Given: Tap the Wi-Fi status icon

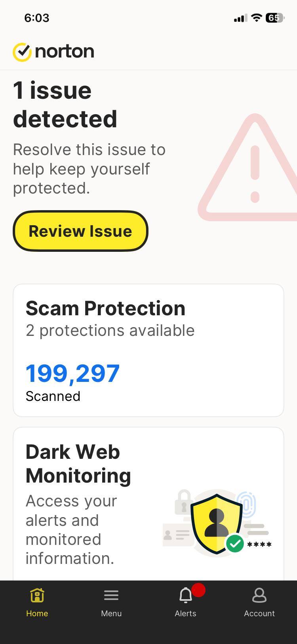Looking at the screenshot, I should click(257, 18).
